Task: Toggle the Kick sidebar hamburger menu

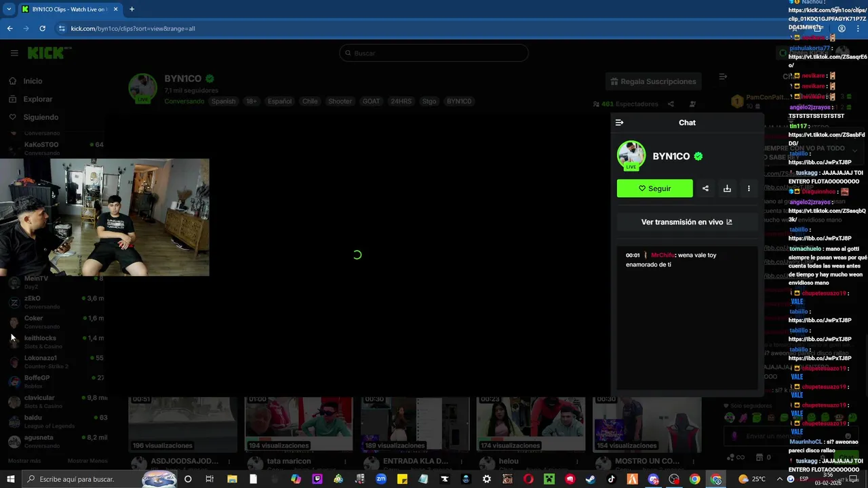Action: coord(14,53)
